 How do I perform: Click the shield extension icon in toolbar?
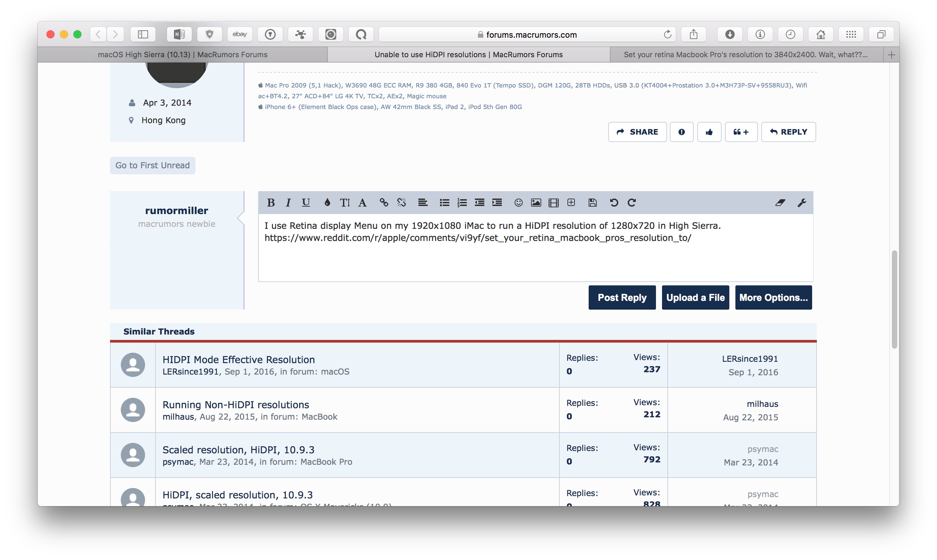point(209,34)
